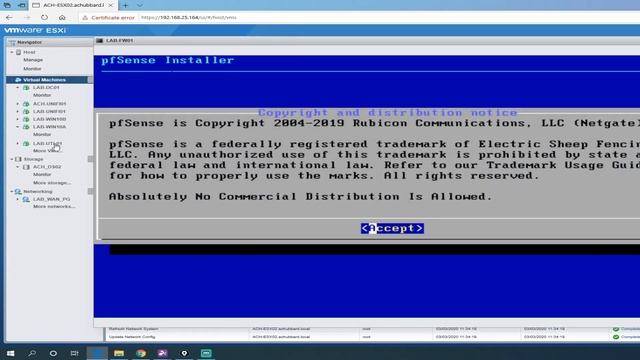The width and height of the screenshot is (640, 360).
Task: Open the More storage link
Action: click(52, 183)
